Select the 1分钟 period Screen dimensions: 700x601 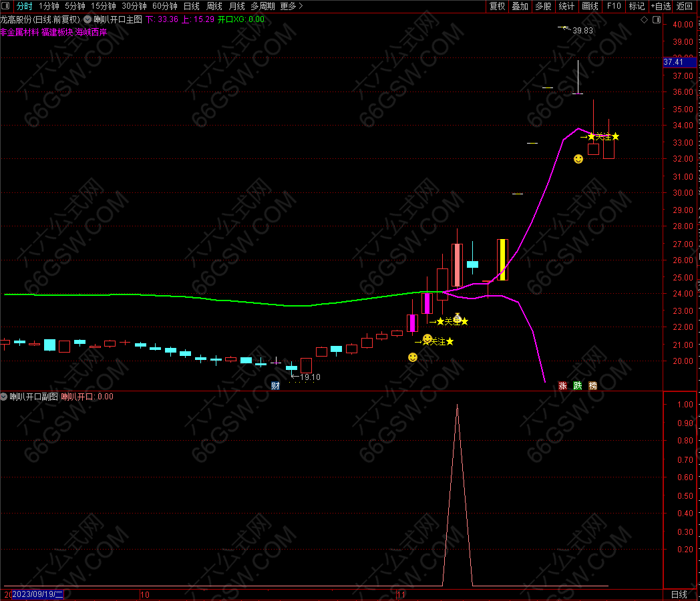pos(49,6)
